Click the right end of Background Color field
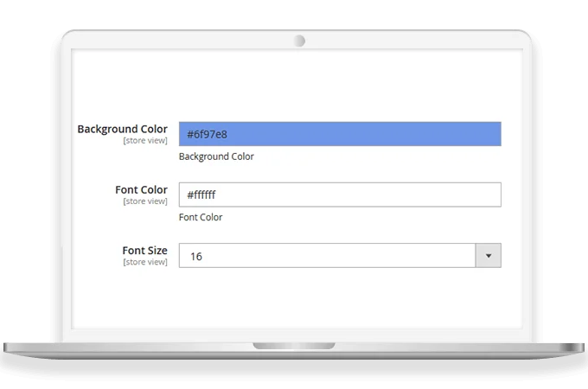The width and height of the screenshot is (588, 389). pyautogui.click(x=484, y=134)
